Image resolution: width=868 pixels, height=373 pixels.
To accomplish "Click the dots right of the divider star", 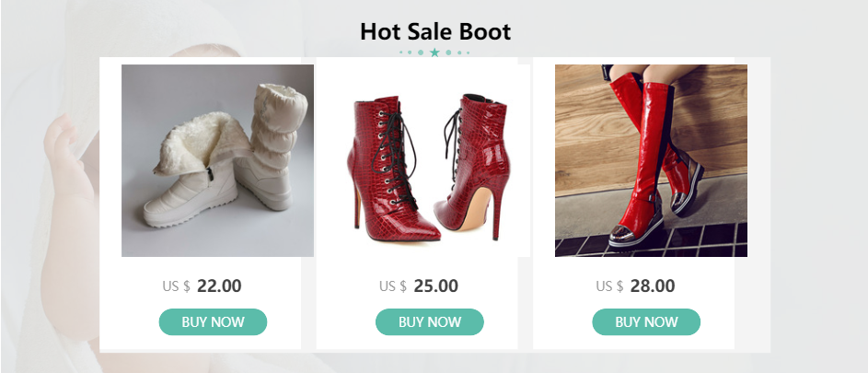I will [x=456, y=52].
